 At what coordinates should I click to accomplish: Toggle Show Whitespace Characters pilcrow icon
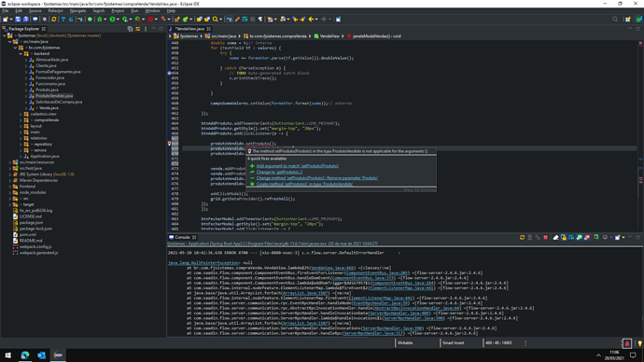pos(260,20)
